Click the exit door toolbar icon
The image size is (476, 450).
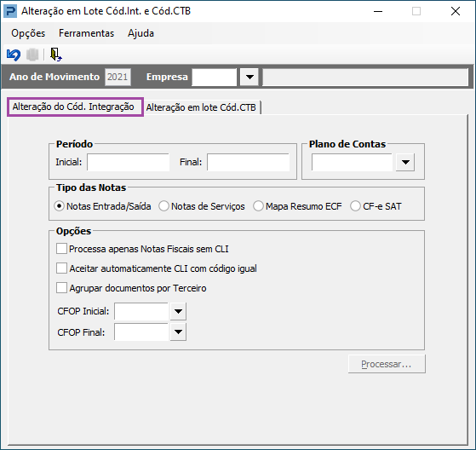(x=56, y=55)
